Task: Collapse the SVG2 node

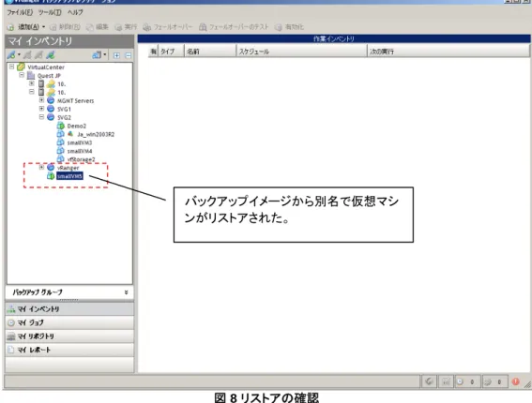Action: click(x=41, y=117)
